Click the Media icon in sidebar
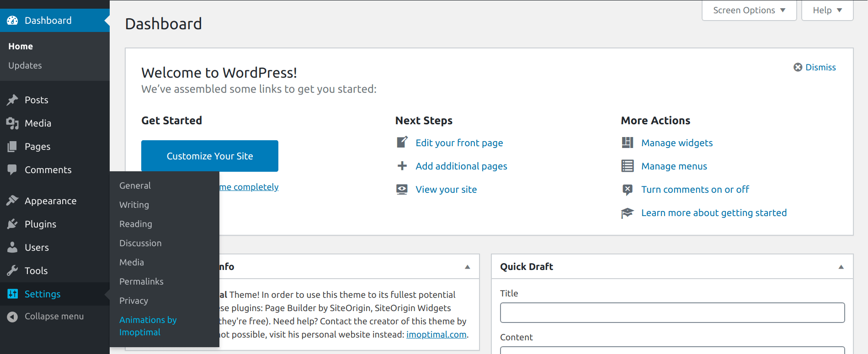Screen dimensions: 868x354 tap(12, 123)
